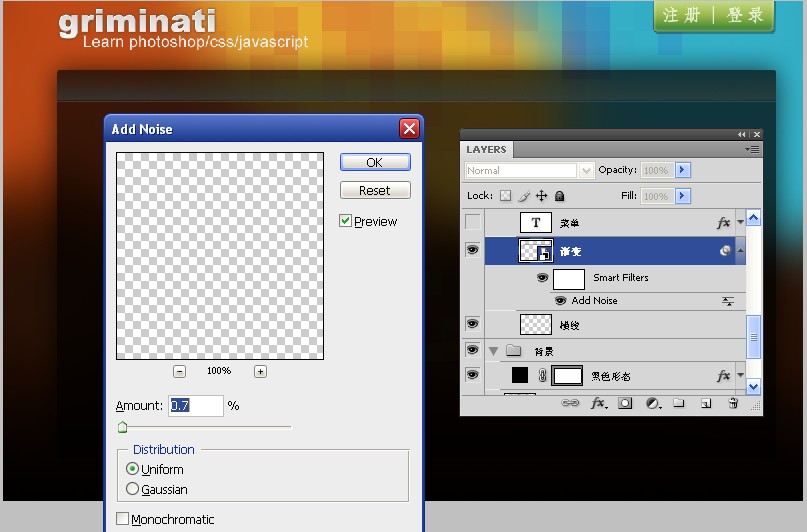
Task: Create a new group folder icon
Action: [678, 404]
